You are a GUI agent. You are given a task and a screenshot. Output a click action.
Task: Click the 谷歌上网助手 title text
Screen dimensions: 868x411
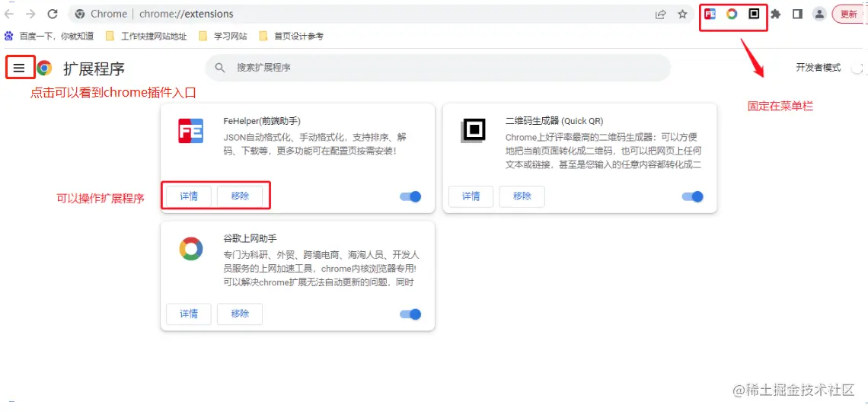tap(250, 238)
